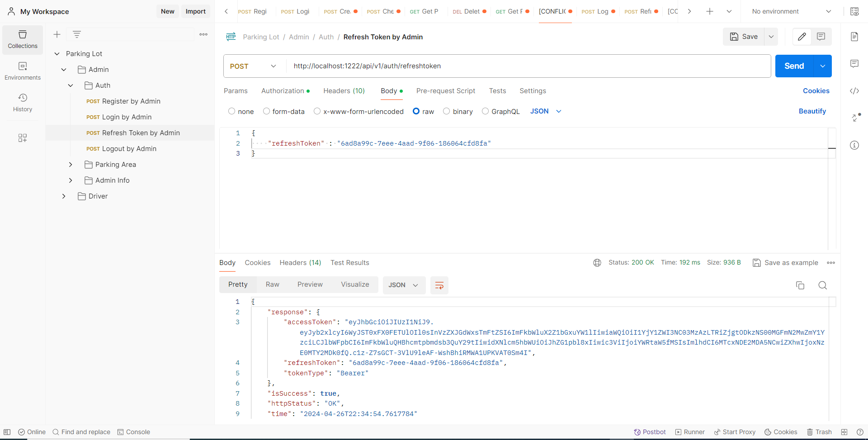Viewport: 868px width, 440px height.
Task: Open the Environments sidebar panel
Action: (23, 71)
